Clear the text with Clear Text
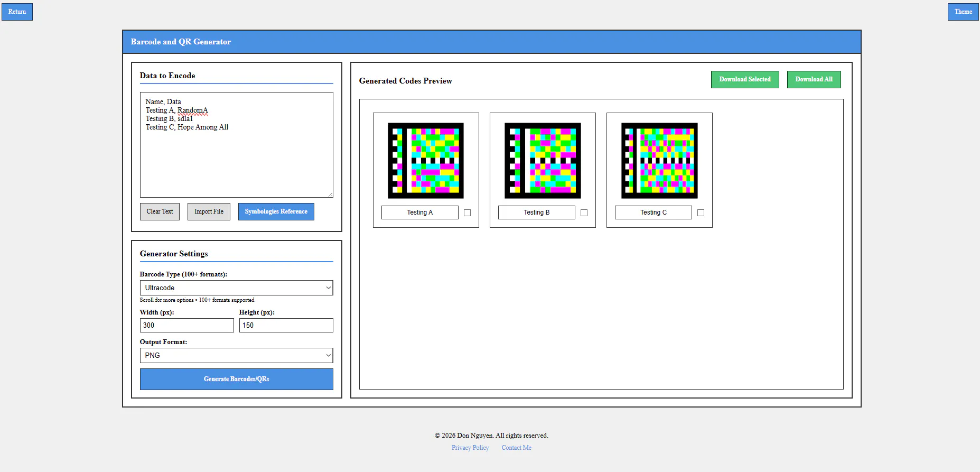980x472 pixels. 160,211
